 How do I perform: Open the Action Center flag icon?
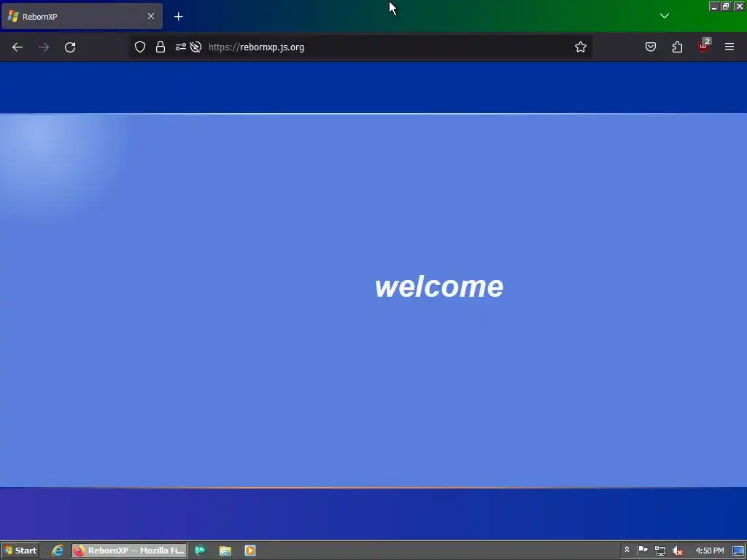point(642,551)
